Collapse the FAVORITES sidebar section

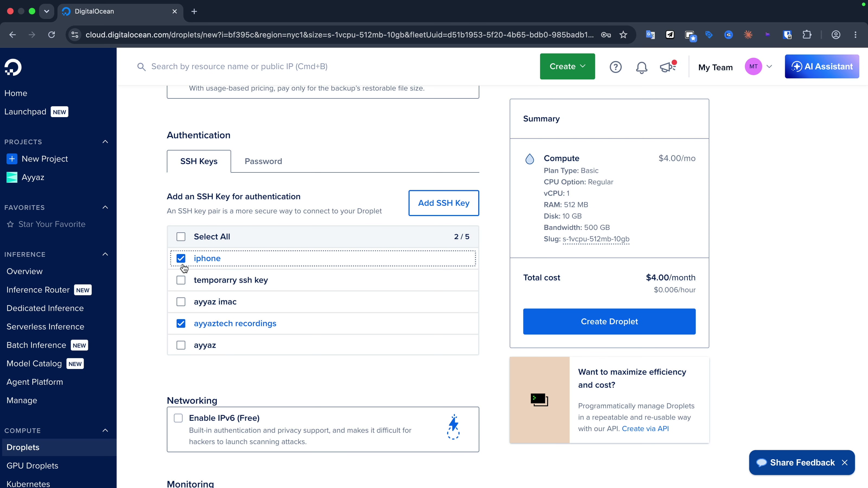(x=105, y=207)
